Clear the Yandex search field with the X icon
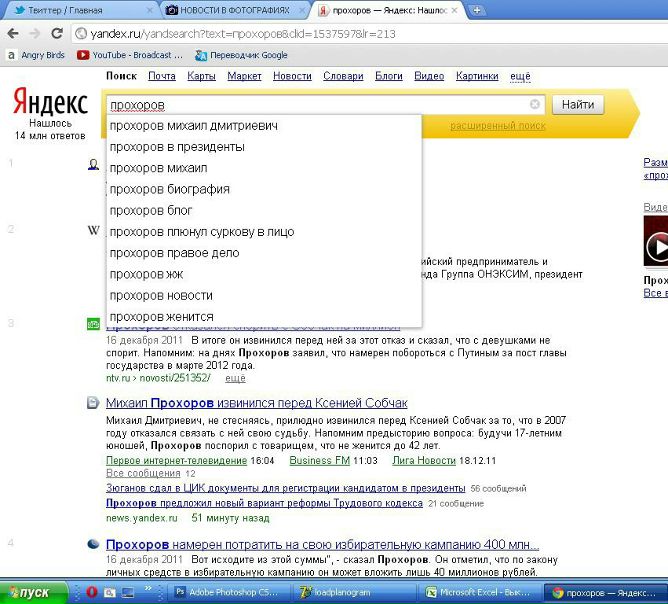 coord(535,104)
